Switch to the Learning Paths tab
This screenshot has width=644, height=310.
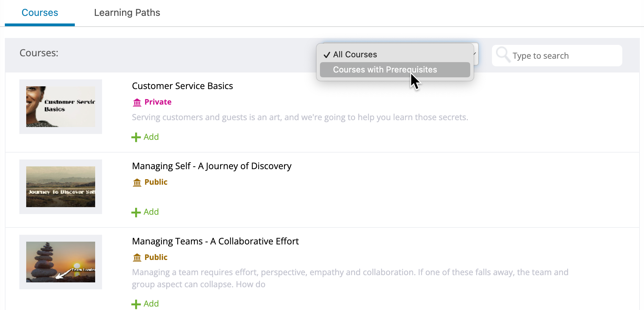(x=127, y=12)
